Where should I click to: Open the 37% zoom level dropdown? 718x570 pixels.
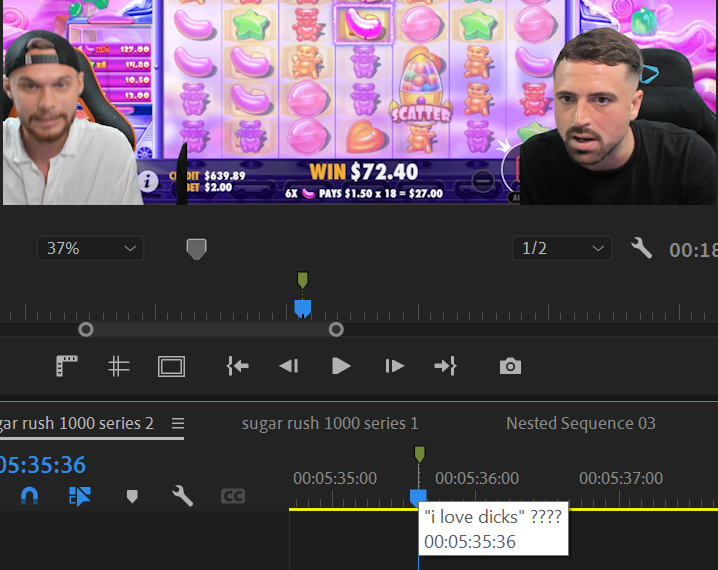click(90, 249)
